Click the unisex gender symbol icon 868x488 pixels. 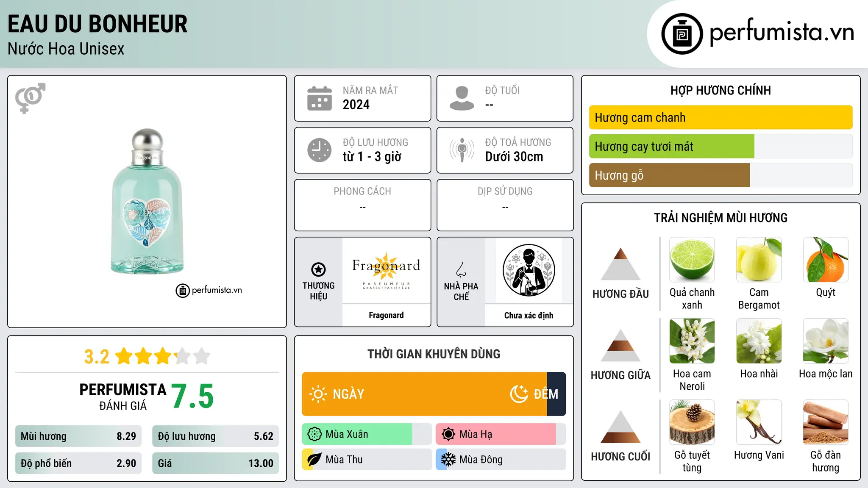[x=30, y=98]
